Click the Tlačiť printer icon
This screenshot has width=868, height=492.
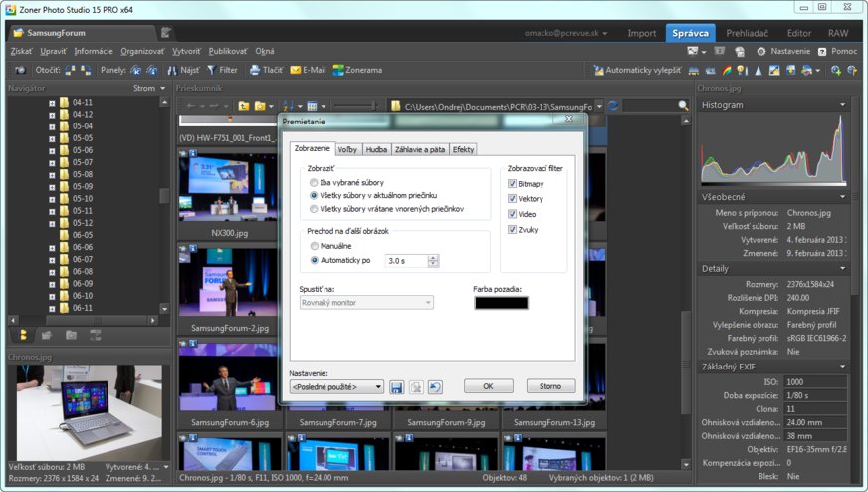pos(254,70)
